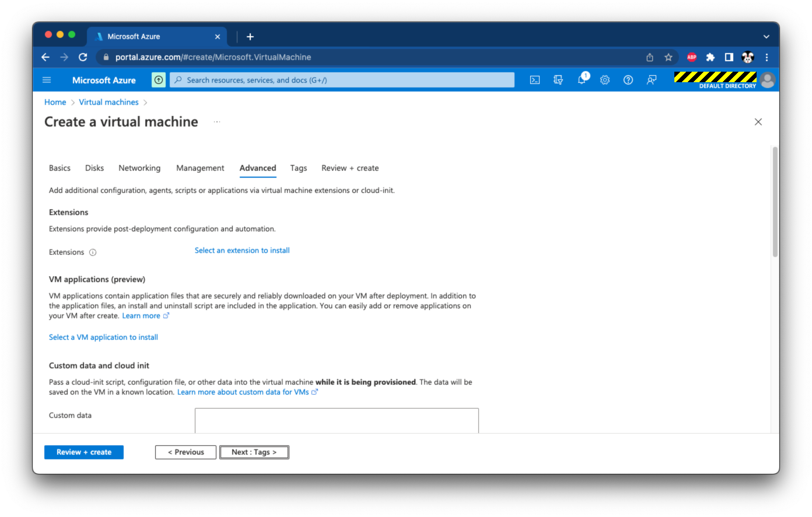
Task: Click Select an extension to install link
Action: (242, 251)
